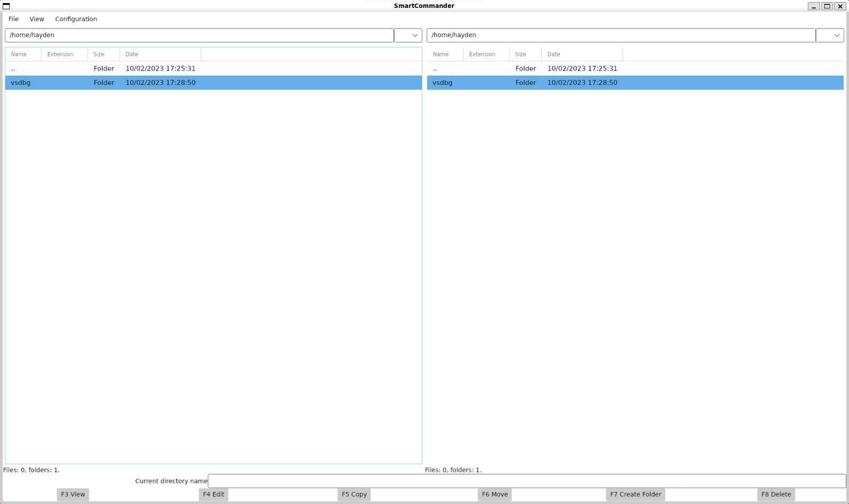This screenshot has height=504, width=849.
Task: Sort right pane by the Date column
Action: [553, 54]
